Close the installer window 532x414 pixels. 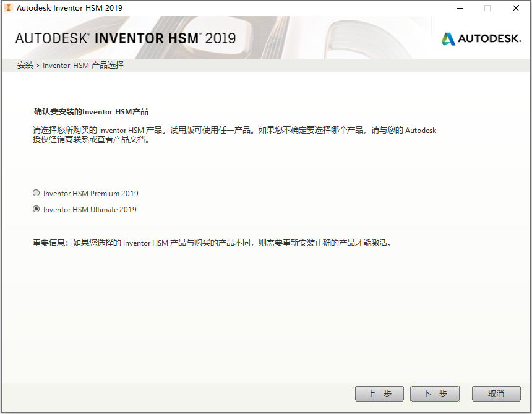pyautogui.click(x=516, y=8)
